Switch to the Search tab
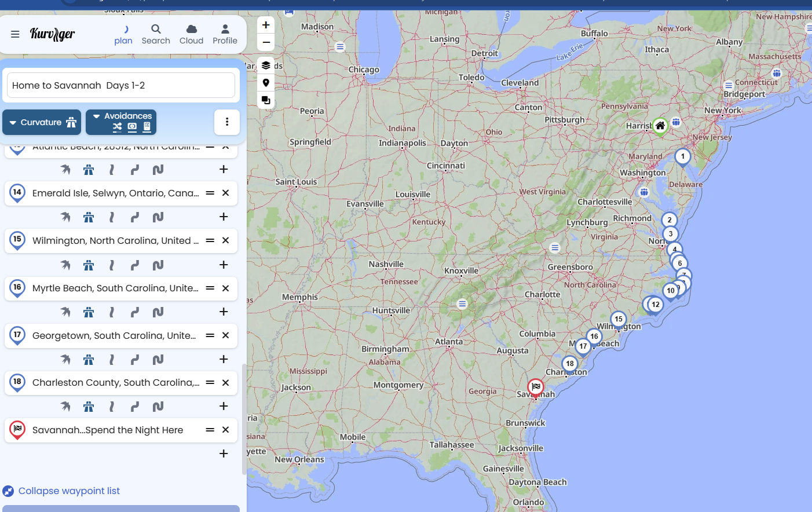This screenshot has width=812, height=512. pyautogui.click(x=156, y=34)
